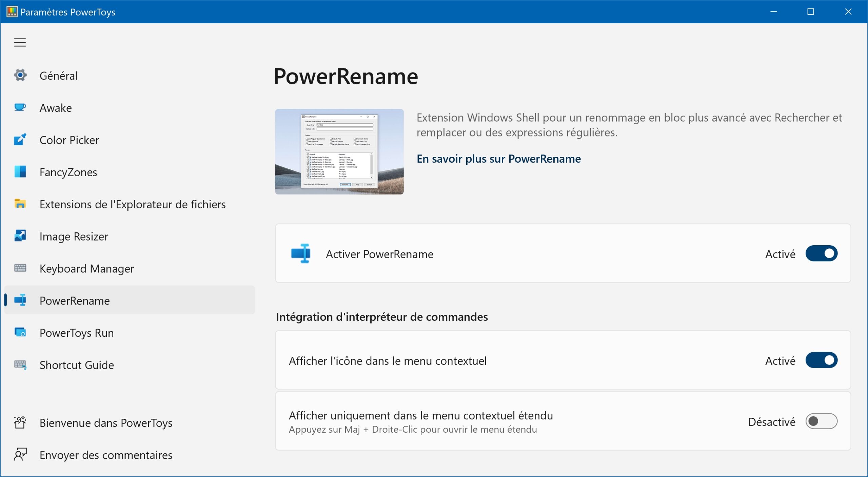
Task: Open the Général settings page
Action: (x=130, y=76)
